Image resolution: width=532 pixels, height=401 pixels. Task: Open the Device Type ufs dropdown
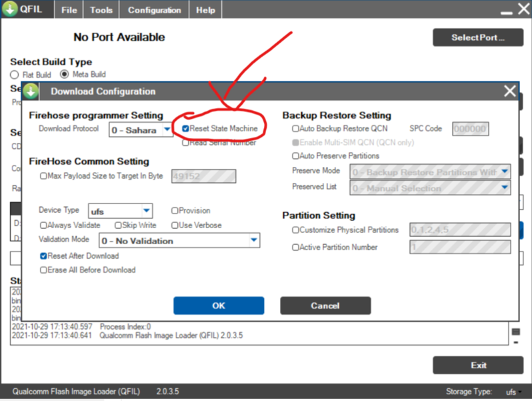(146, 212)
